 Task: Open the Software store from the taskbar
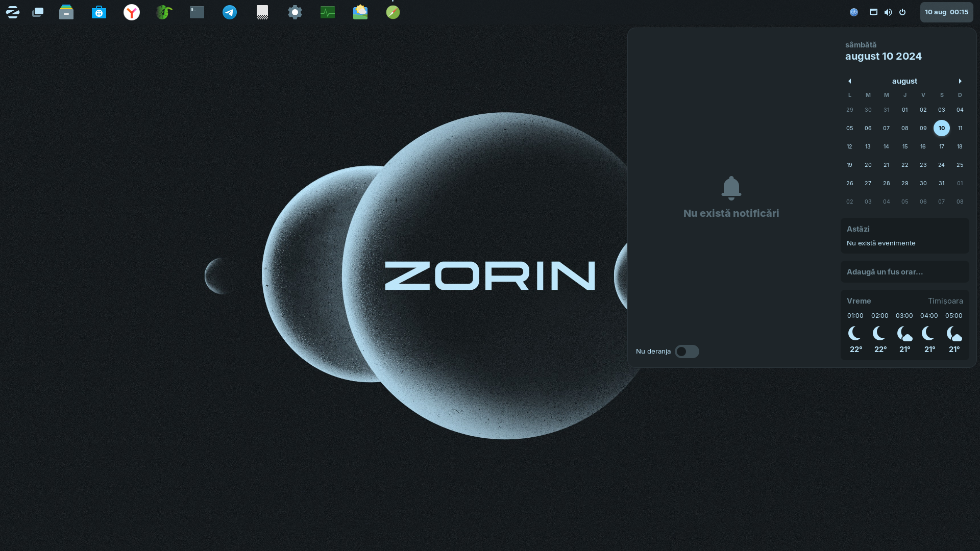99,12
